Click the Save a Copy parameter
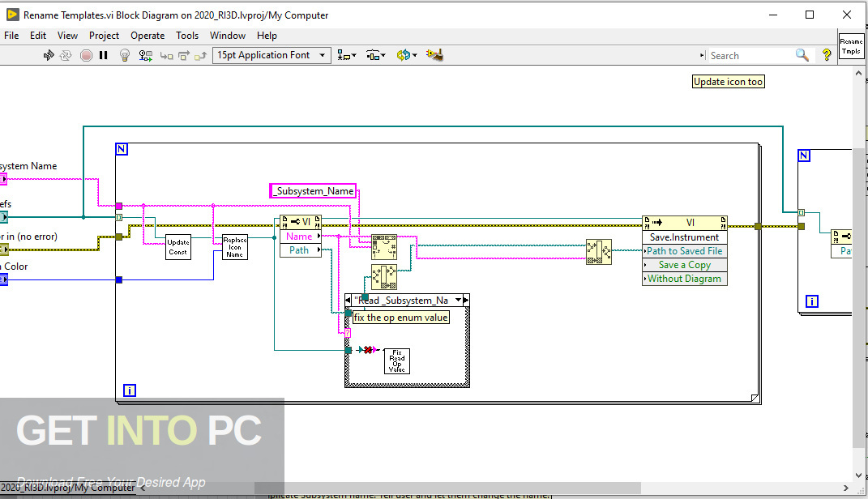 (x=685, y=264)
